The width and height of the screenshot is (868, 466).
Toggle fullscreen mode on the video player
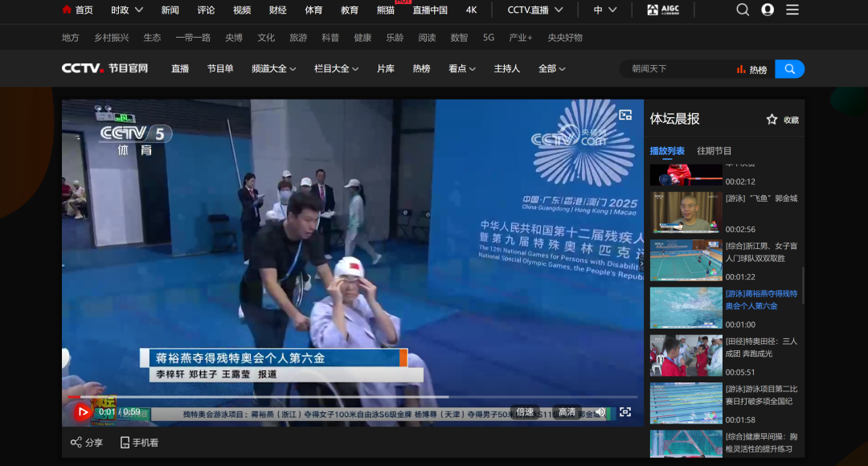(x=625, y=412)
